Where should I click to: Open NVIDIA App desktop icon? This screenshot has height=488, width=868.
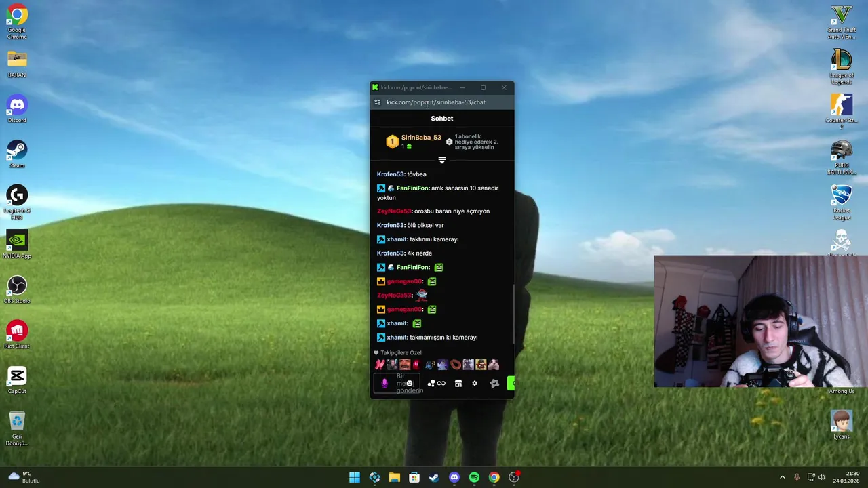17,245
